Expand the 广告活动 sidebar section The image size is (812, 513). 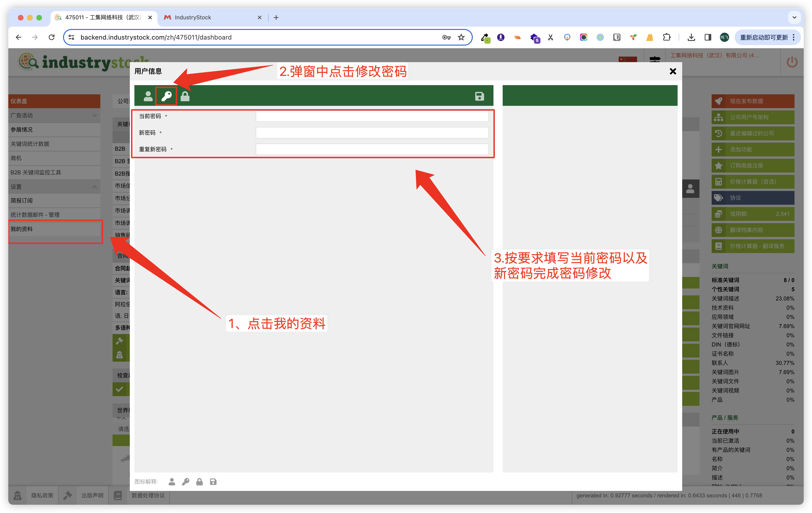(x=54, y=116)
